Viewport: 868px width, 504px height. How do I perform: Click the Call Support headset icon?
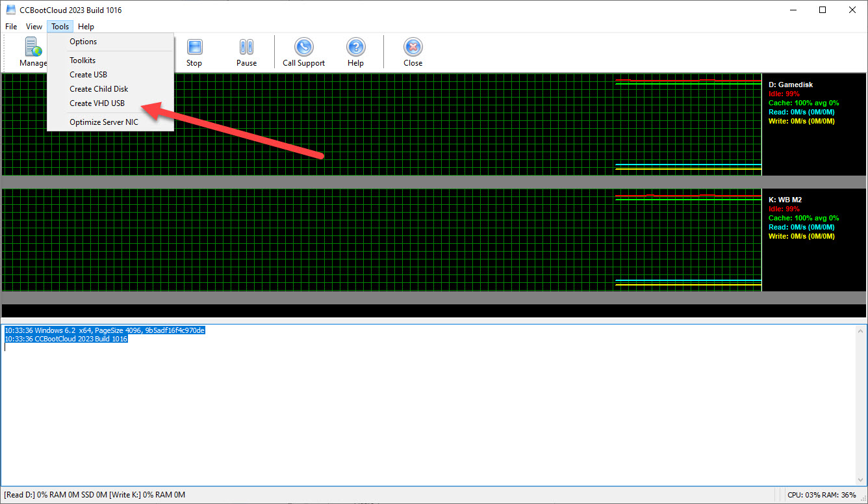tap(303, 47)
